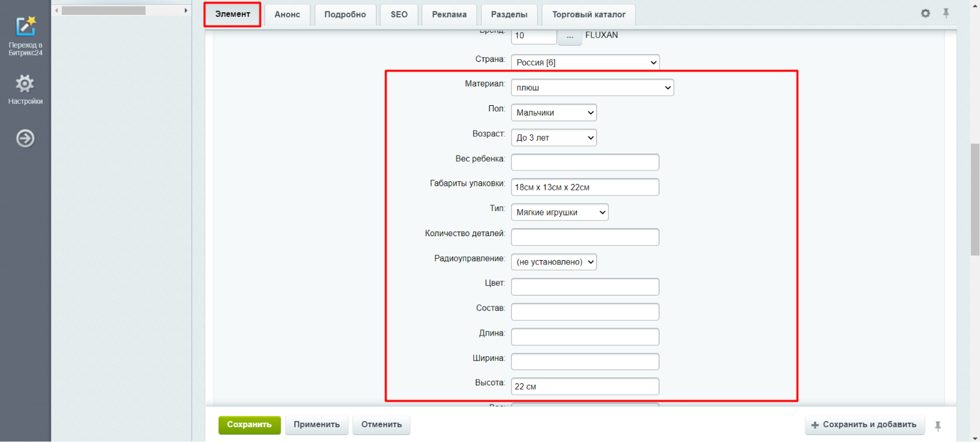Screen dimensions: 980x442
Task: Click into the Цвет input field
Action: coord(585,286)
